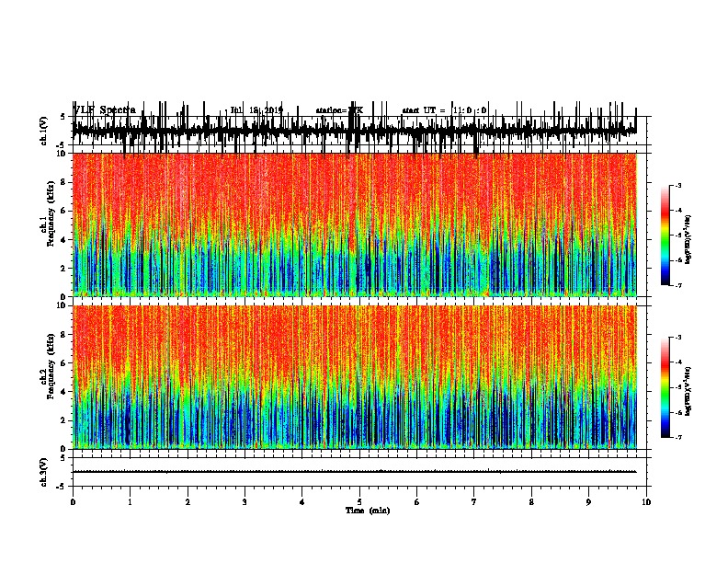Click time axis tick label '6'

[417, 502]
